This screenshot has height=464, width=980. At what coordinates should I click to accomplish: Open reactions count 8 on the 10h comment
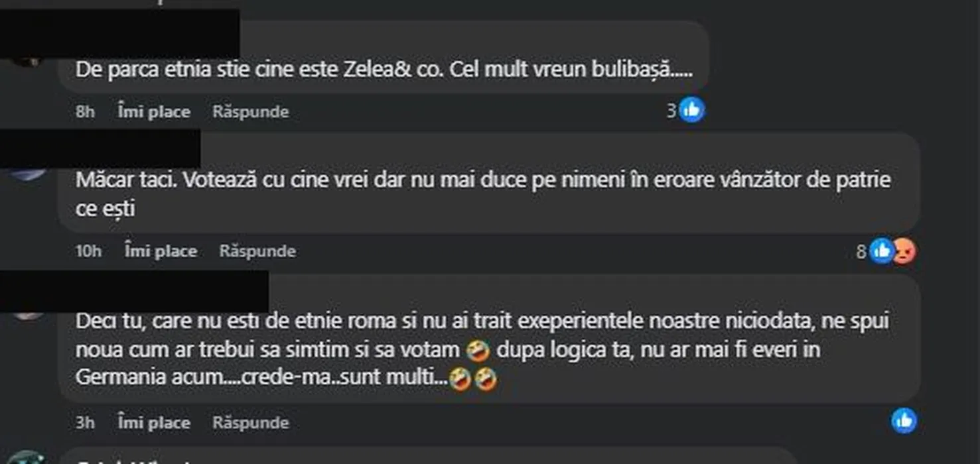(861, 251)
